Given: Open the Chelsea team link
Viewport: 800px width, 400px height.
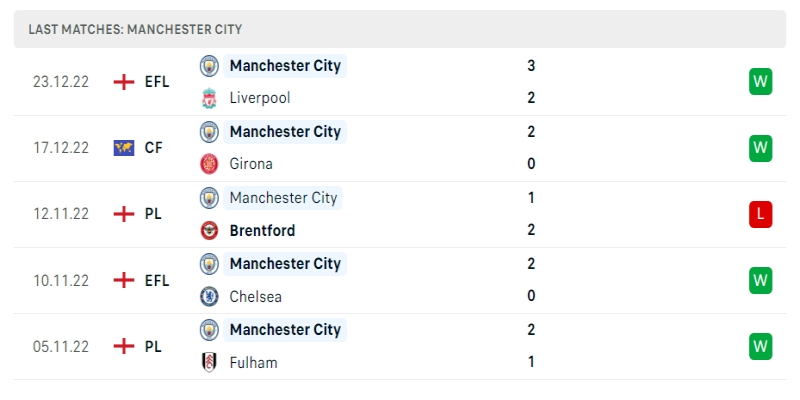Looking at the screenshot, I should tap(255, 296).
